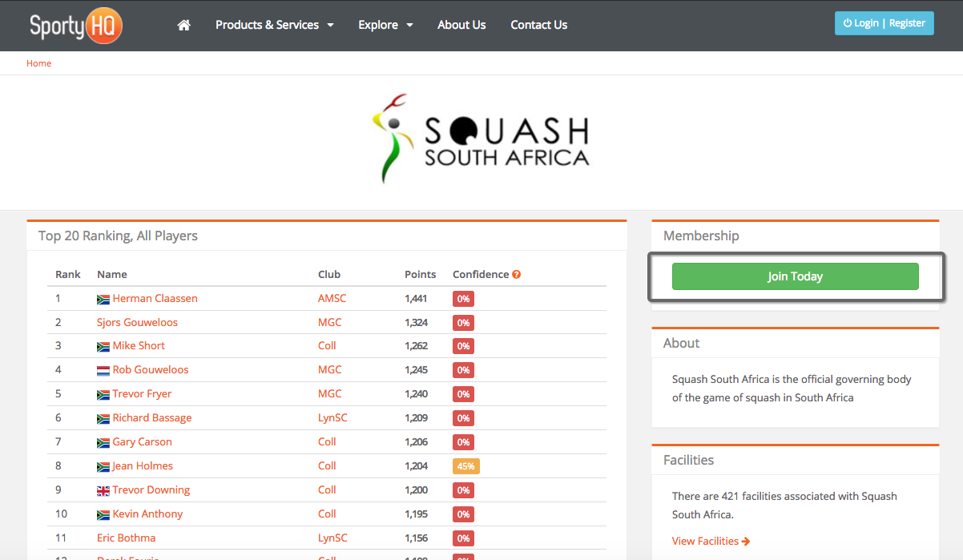Image resolution: width=963 pixels, height=560 pixels.
Task: Open Sjors Gouweloos's player profile
Action: point(137,322)
